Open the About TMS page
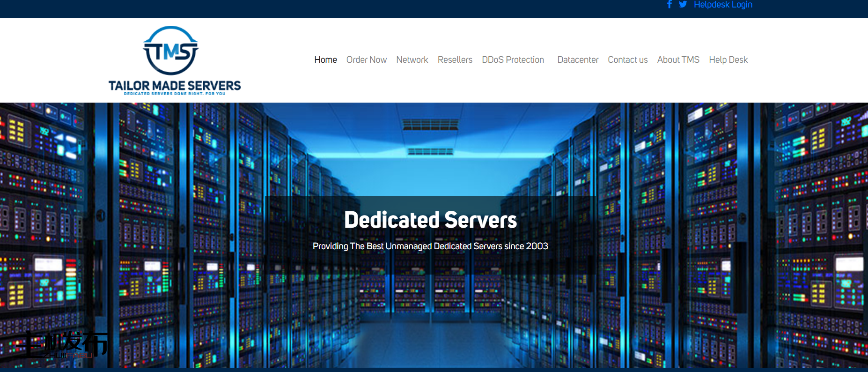This screenshot has height=372, width=868. 678,60
